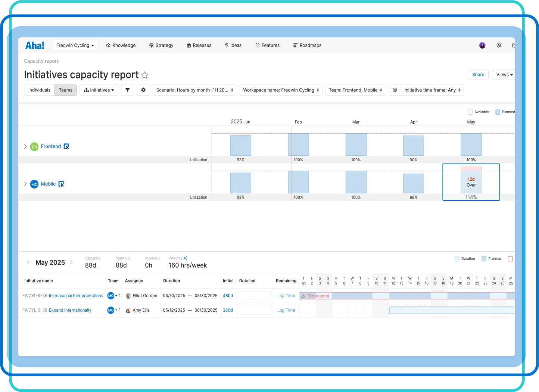Click Log Time for Expand internationally

286,310
